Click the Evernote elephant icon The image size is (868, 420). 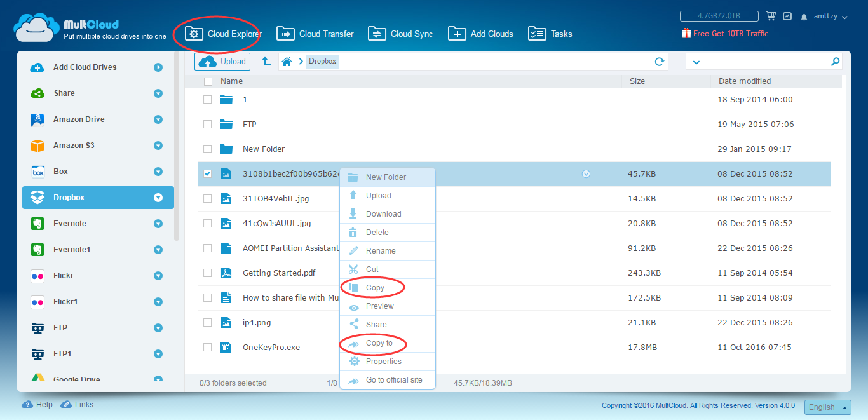37,224
